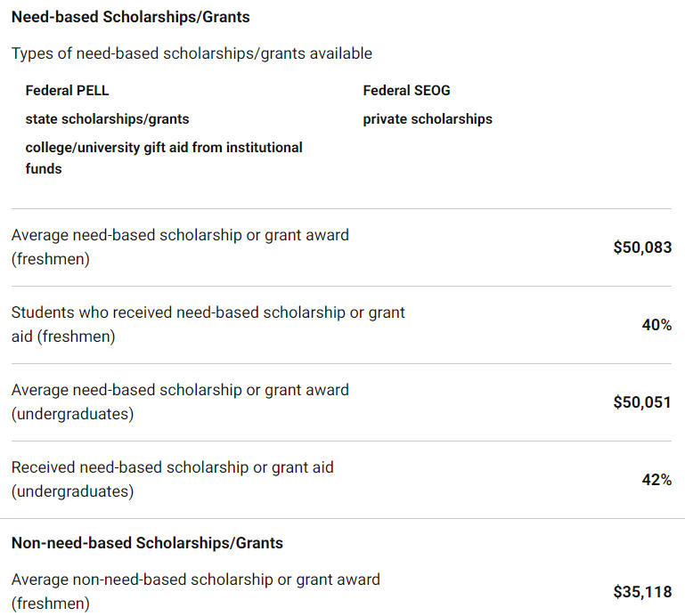Click college/university gift aid from institutional funds

pos(164,158)
